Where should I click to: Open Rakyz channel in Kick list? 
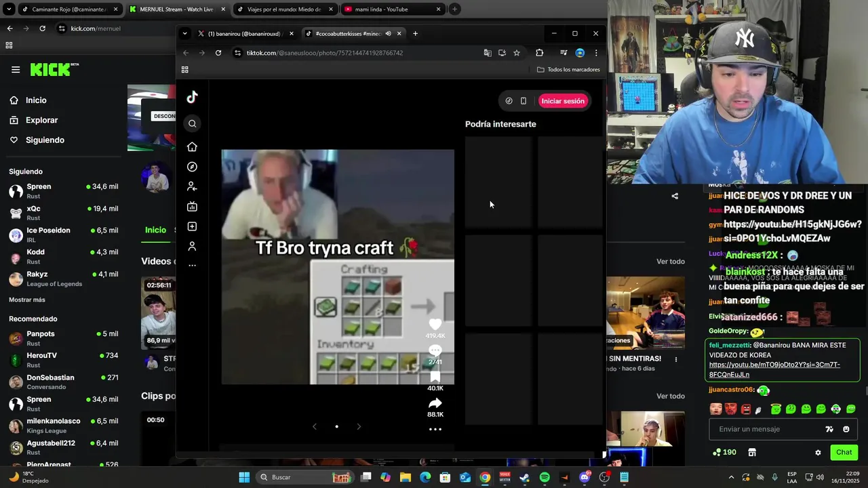64,279
